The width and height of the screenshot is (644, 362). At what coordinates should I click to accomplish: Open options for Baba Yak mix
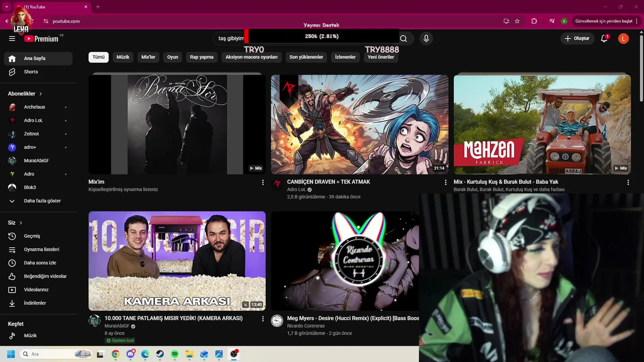(628, 183)
